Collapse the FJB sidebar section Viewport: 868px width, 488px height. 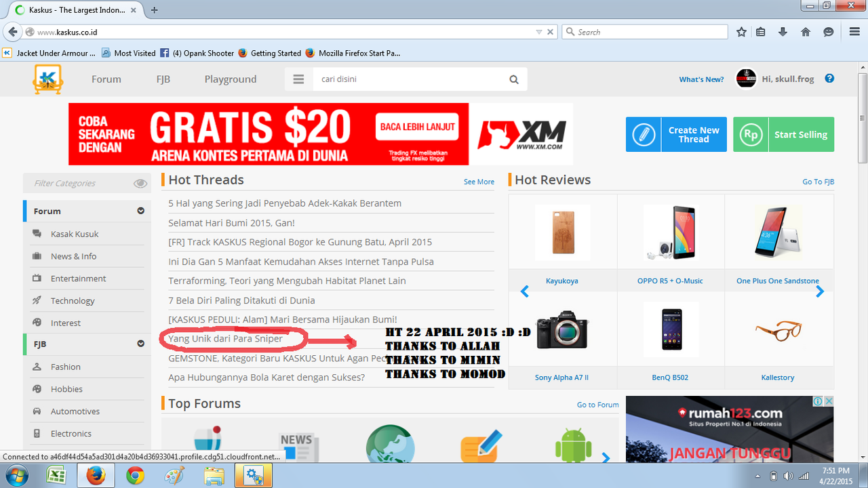(140, 344)
